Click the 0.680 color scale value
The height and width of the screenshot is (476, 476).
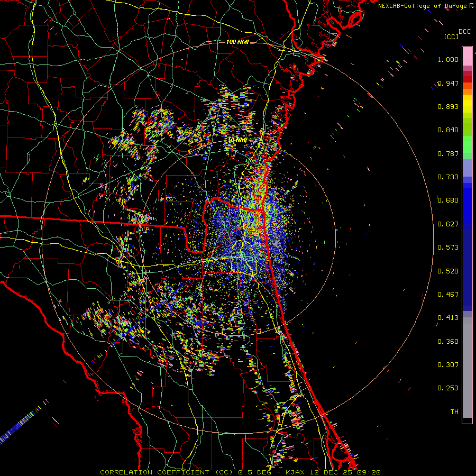(x=448, y=200)
